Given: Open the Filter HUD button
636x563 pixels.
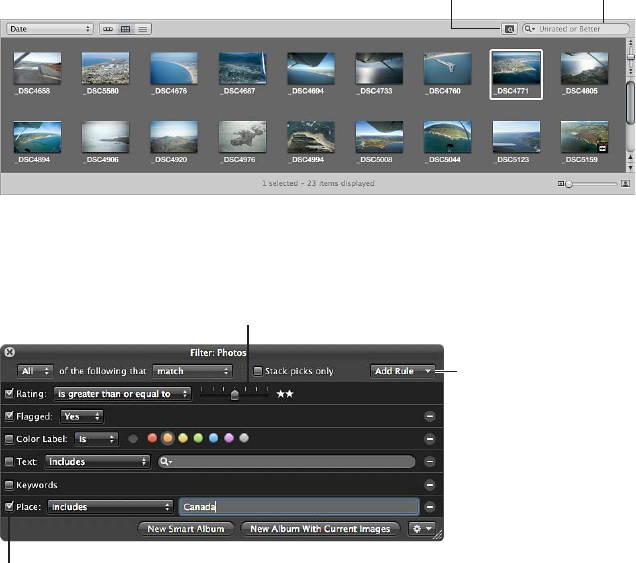Looking at the screenshot, I should coord(509,29).
